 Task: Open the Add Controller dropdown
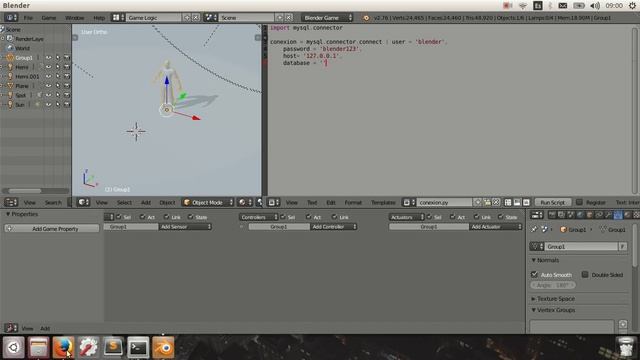(334, 227)
